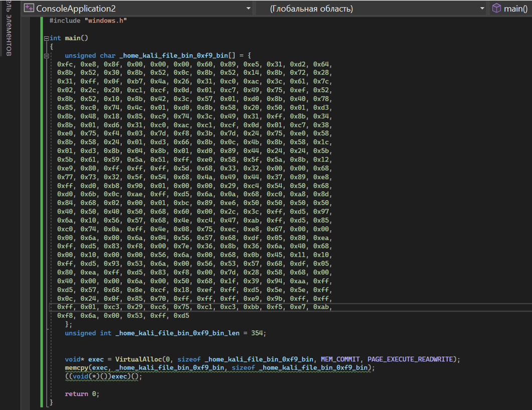
Task: Open the vertical side panel tab элементов
Action: coord(9,28)
